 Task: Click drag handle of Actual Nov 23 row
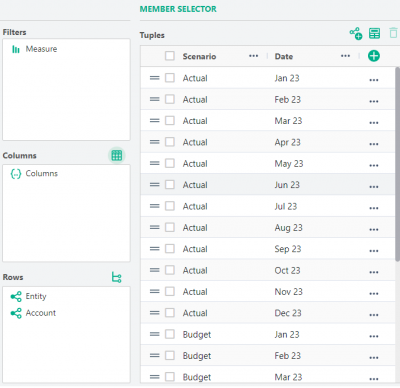click(x=154, y=292)
